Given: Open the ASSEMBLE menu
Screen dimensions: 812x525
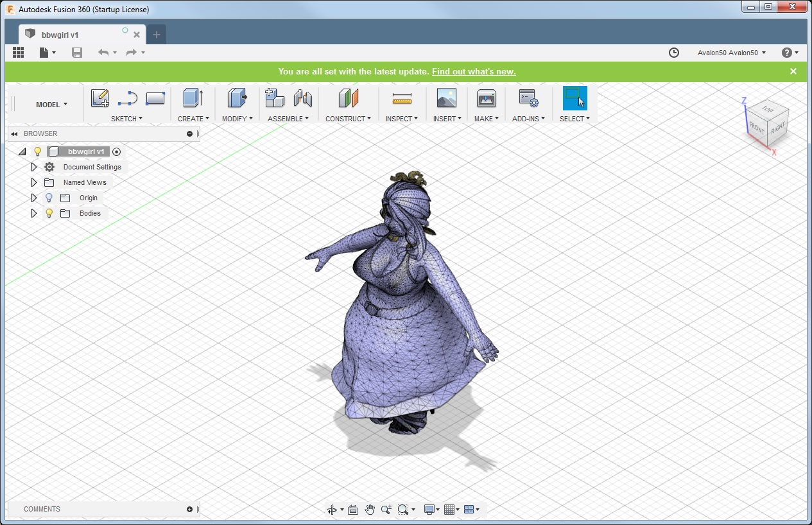Looking at the screenshot, I should click(288, 119).
